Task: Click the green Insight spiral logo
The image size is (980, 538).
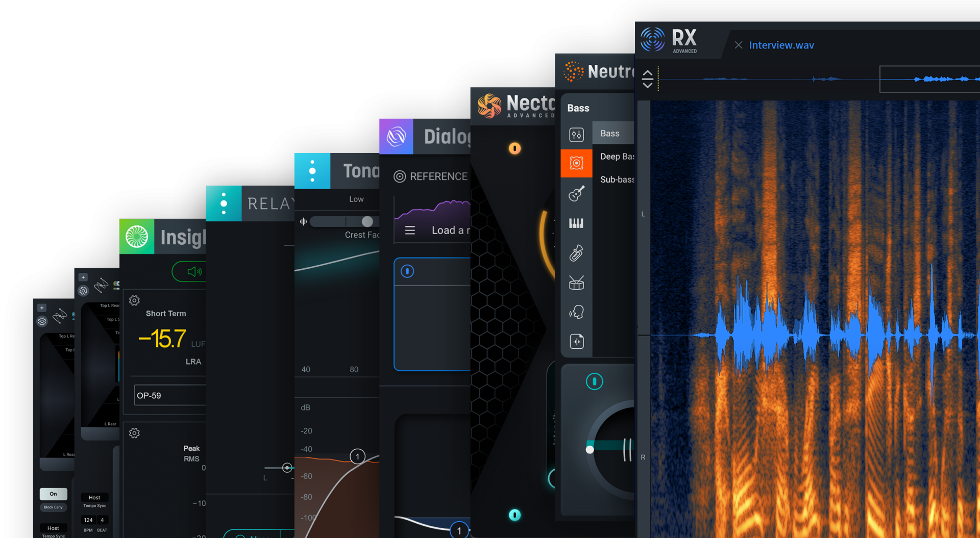Action: click(137, 237)
